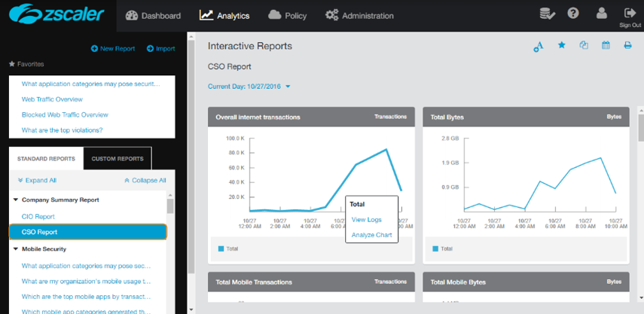
Task: Click the help question mark icon
Action: tap(573, 14)
